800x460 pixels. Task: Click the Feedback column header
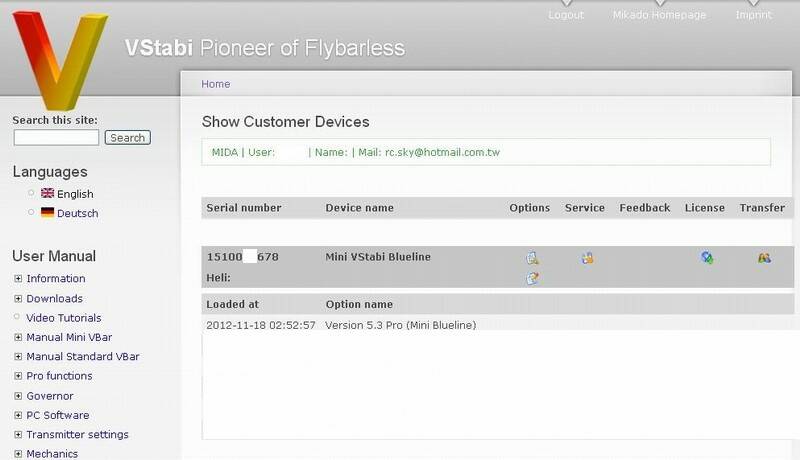click(x=644, y=208)
